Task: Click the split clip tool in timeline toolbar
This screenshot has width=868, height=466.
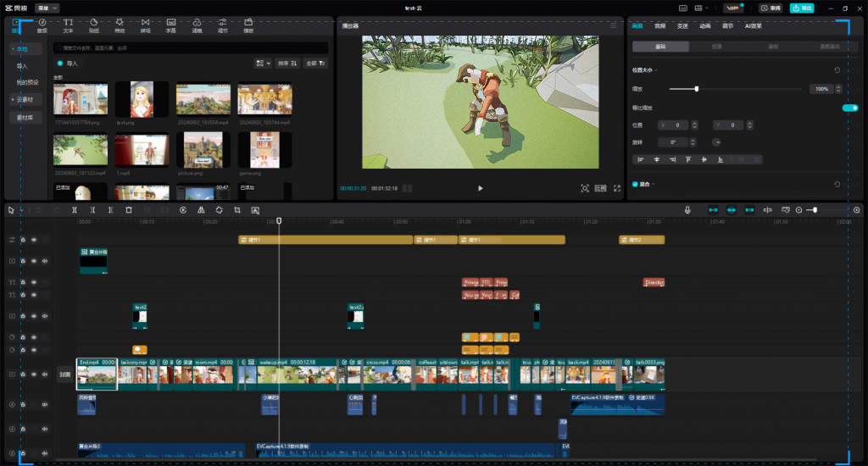Action: pyautogui.click(x=75, y=210)
